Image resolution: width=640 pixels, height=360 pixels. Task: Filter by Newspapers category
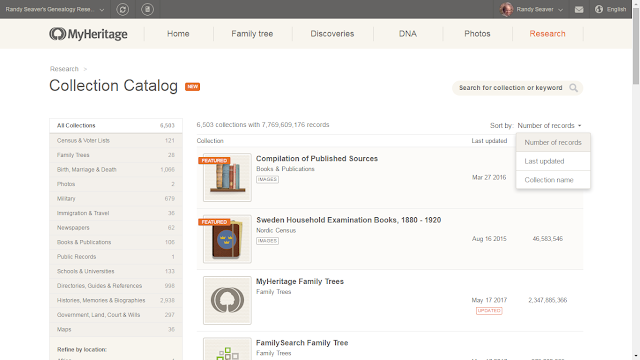coord(116,228)
